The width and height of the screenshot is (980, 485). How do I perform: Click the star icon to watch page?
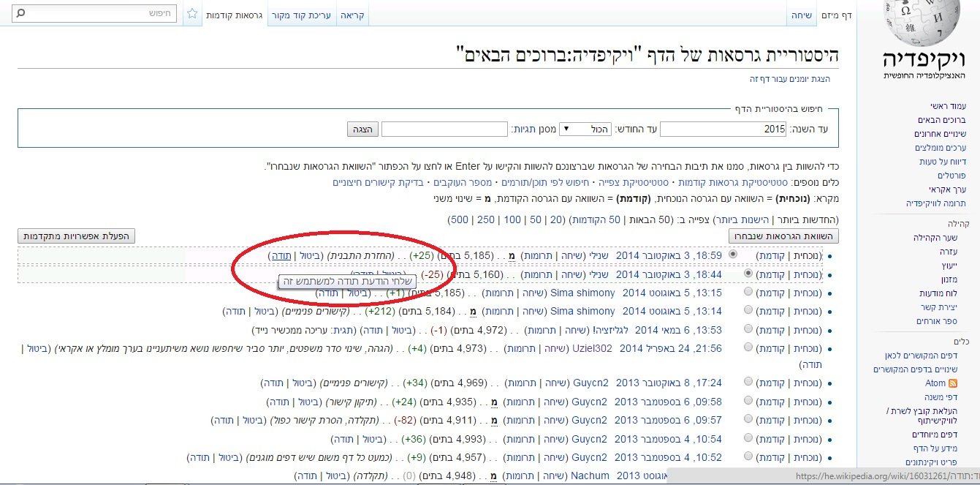tap(191, 13)
